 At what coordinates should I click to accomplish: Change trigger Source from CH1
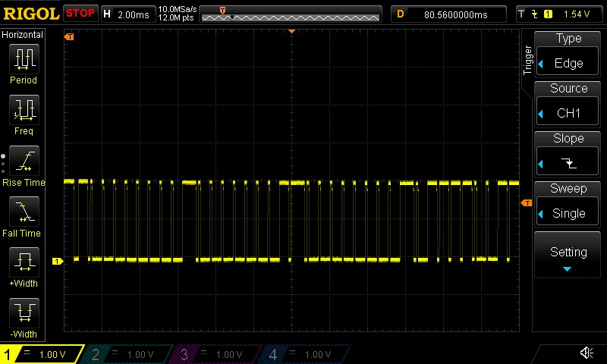click(568, 104)
